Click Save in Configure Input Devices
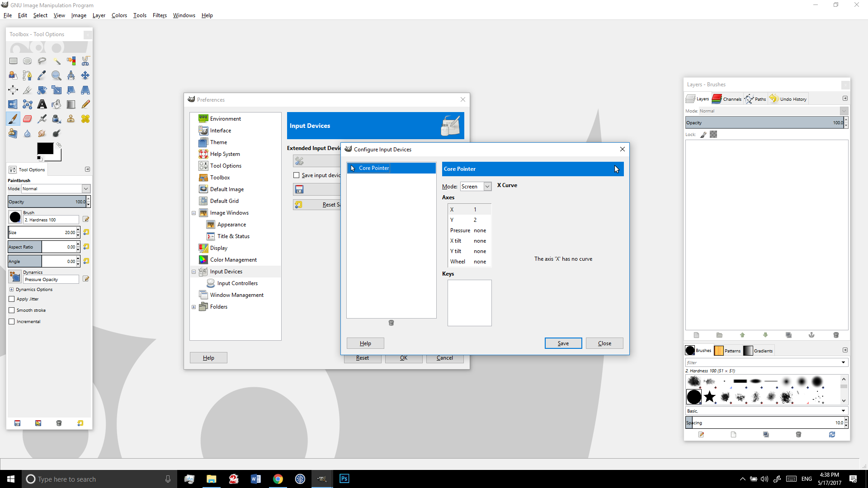The width and height of the screenshot is (868, 488). [x=563, y=343]
